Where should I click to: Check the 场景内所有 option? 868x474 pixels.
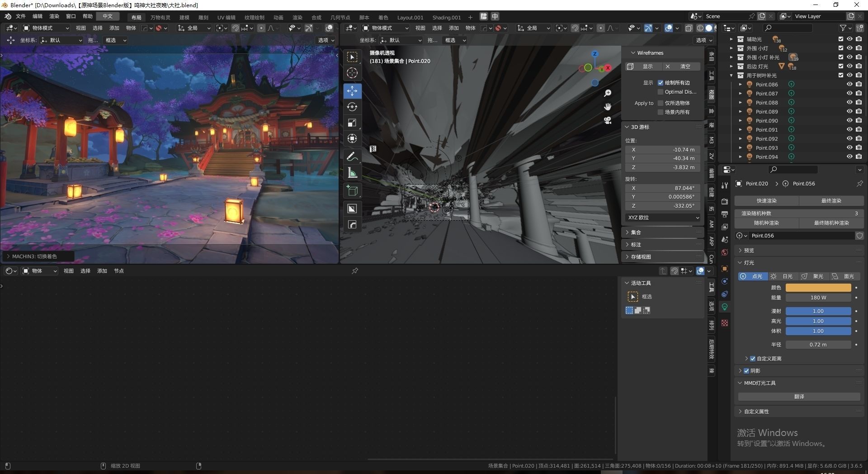[660, 112]
